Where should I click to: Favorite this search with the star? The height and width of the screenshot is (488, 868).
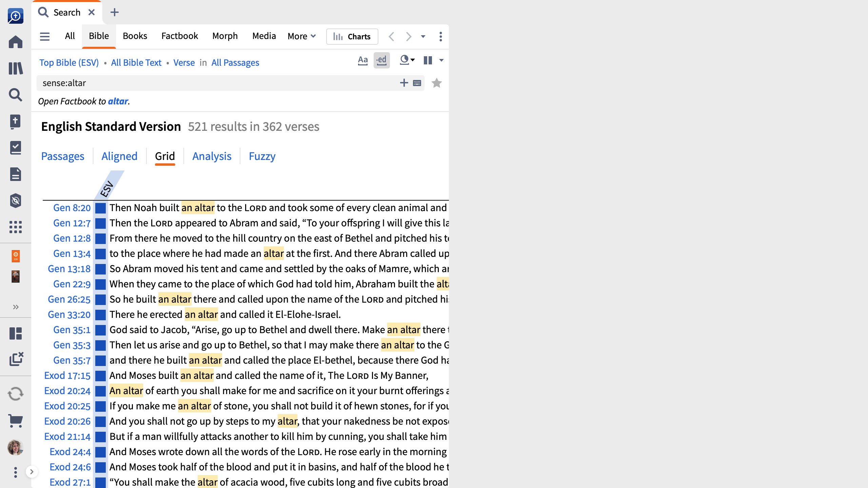(437, 83)
